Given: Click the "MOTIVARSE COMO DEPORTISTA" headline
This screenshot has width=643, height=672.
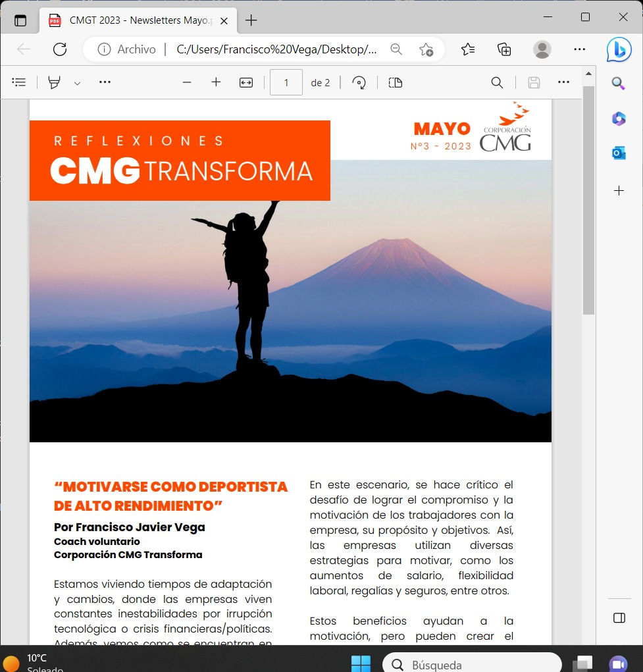Looking at the screenshot, I should tap(170, 496).
